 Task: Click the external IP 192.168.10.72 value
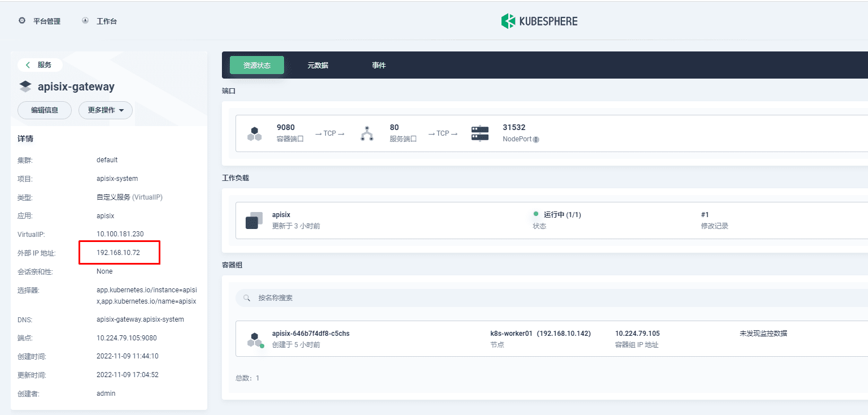click(118, 253)
